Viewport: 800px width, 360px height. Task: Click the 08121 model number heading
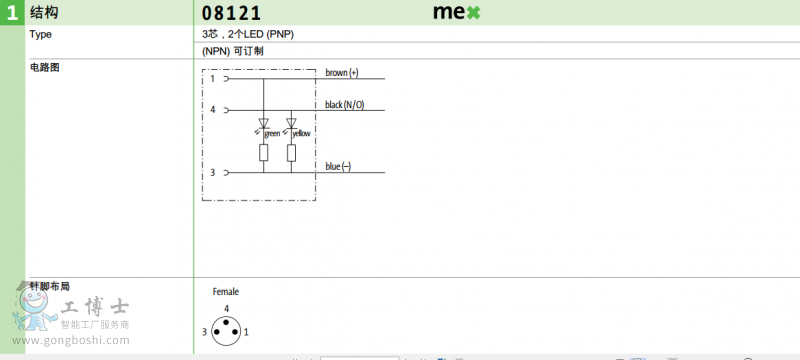click(231, 13)
